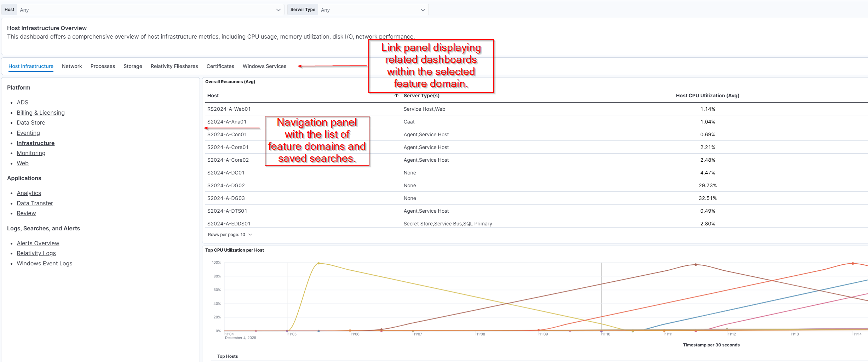The image size is (868, 362).
Task: Click the yellow line peak data point
Action: (318, 263)
